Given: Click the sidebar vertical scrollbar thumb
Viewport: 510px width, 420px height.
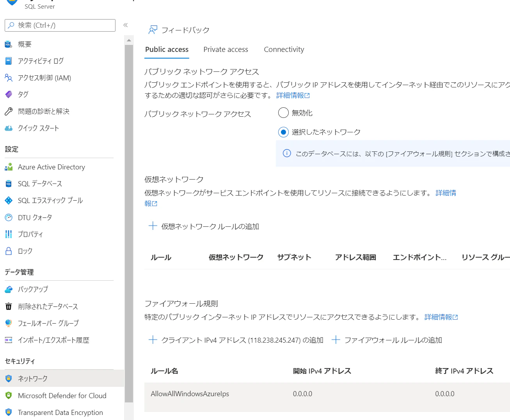Looking at the screenshot, I should pyautogui.click(x=129, y=223).
